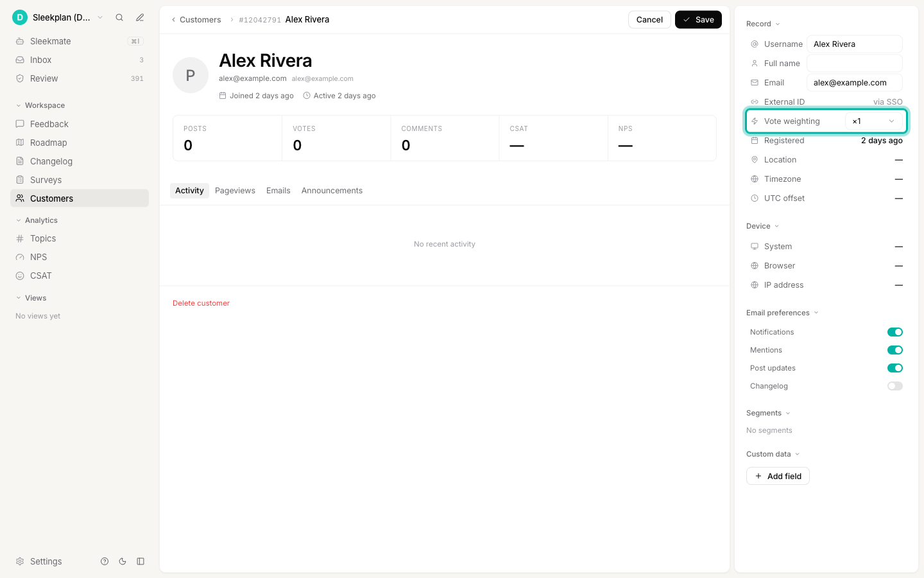
Task: Toggle dark mode moon icon
Action: [x=123, y=561]
